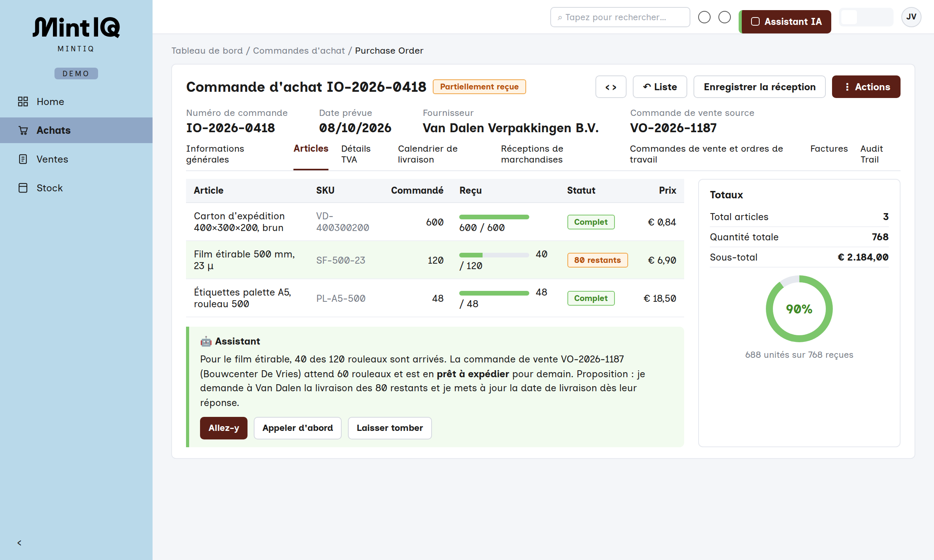Click the DEMO badge
This screenshot has width=934, height=560.
pos(76,73)
